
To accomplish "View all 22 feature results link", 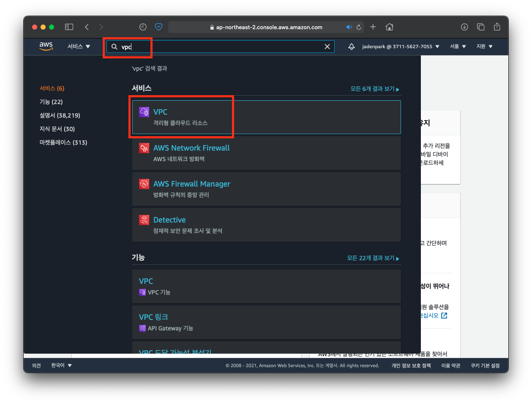I will point(373,258).
